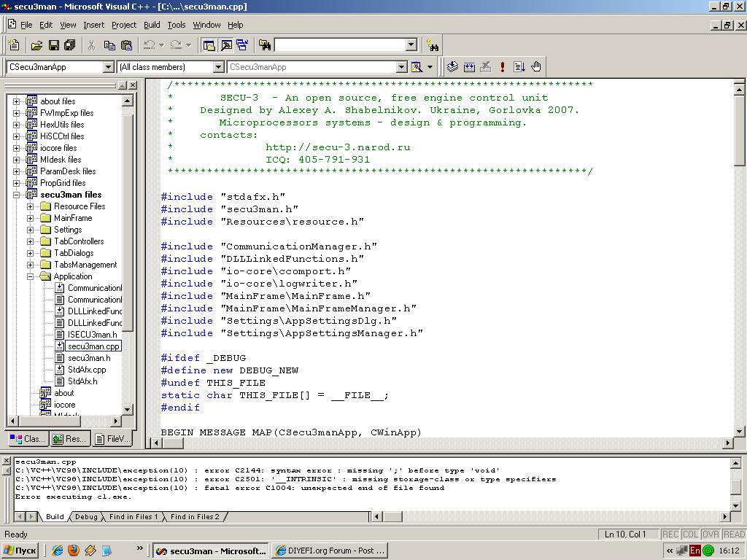The image size is (747, 560).
Task: Click the Firefox icon in taskbar
Action: click(x=74, y=551)
